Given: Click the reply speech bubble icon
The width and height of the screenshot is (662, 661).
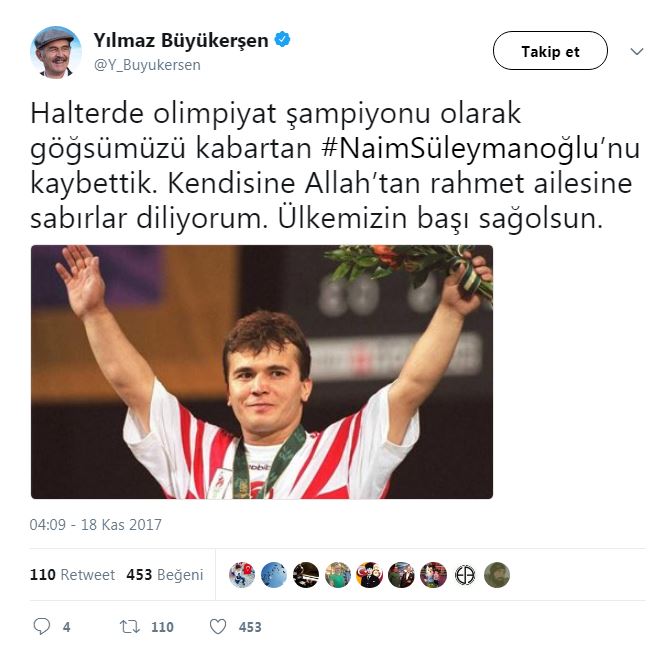Looking at the screenshot, I should tap(41, 626).
